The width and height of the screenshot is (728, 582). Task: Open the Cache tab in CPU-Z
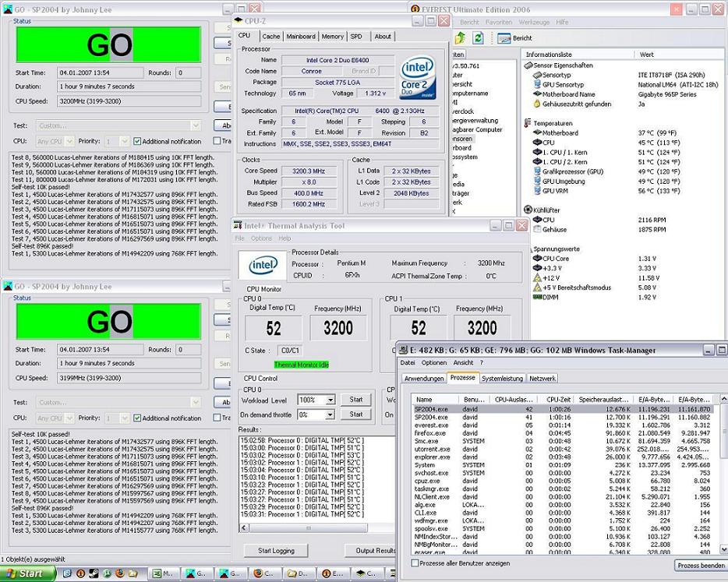coord(271,36)
